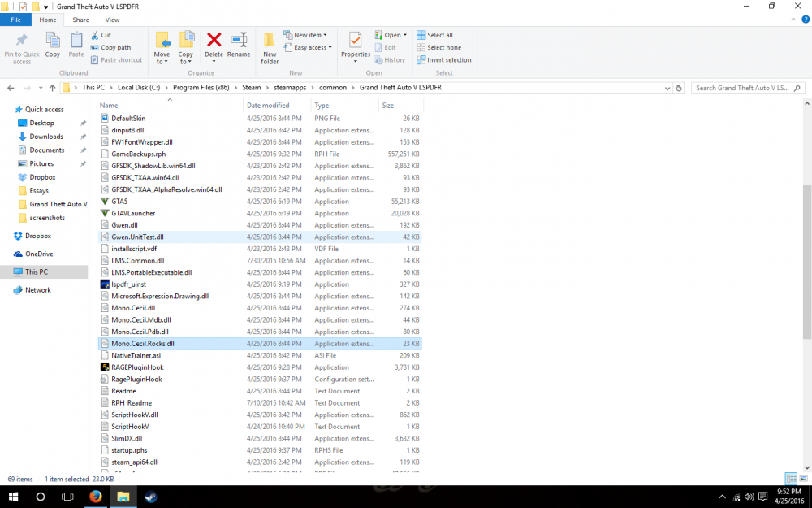Click Program Files (x86) in breadcrumb
This screenshot has height=508, width=812.
[201, 88]
